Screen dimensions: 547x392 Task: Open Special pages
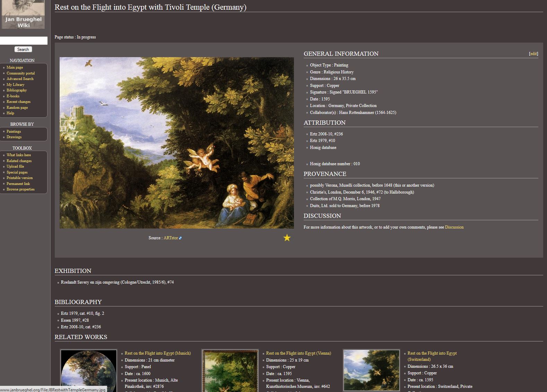click(17, 172)
